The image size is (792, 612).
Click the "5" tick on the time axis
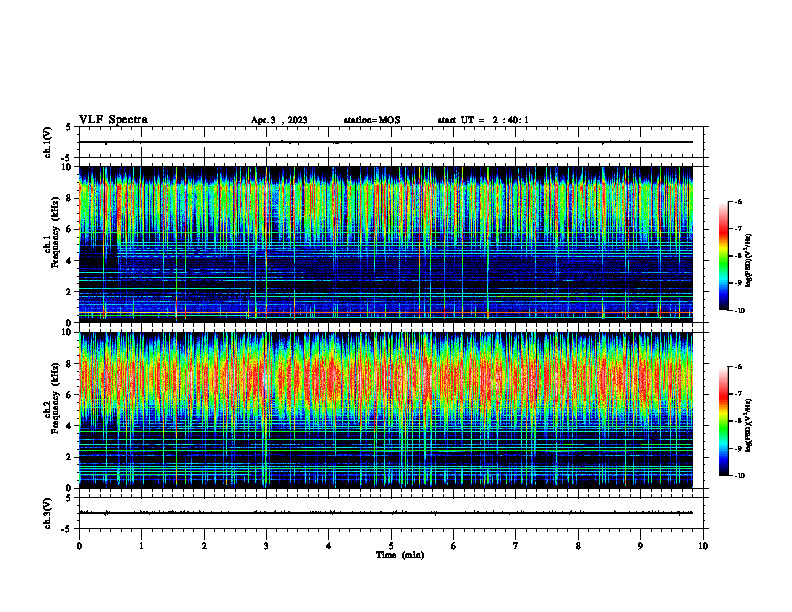click(391, 546)
